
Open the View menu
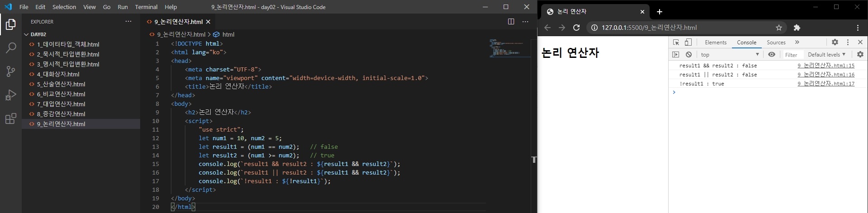(x=90, y=7)
